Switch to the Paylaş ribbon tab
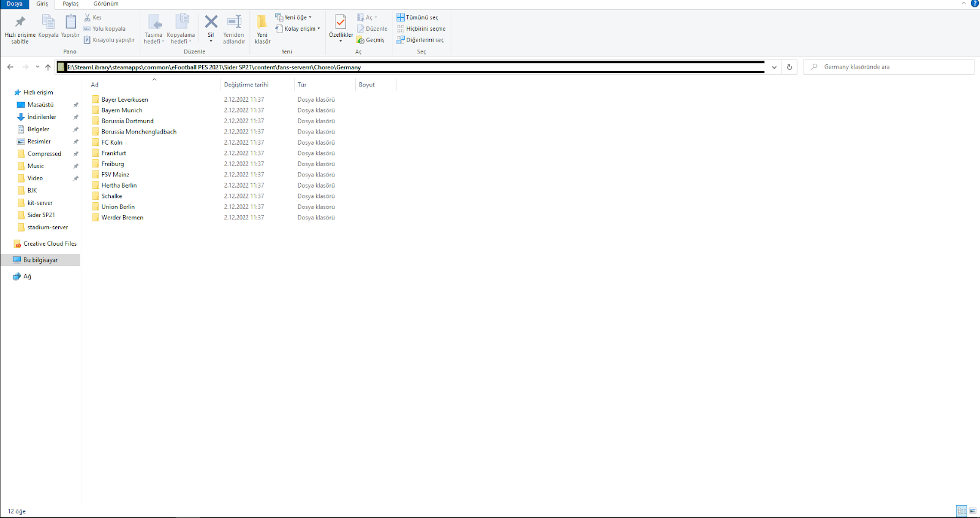Viewport: 980px width, 518px height. click(x=70, y=4)
